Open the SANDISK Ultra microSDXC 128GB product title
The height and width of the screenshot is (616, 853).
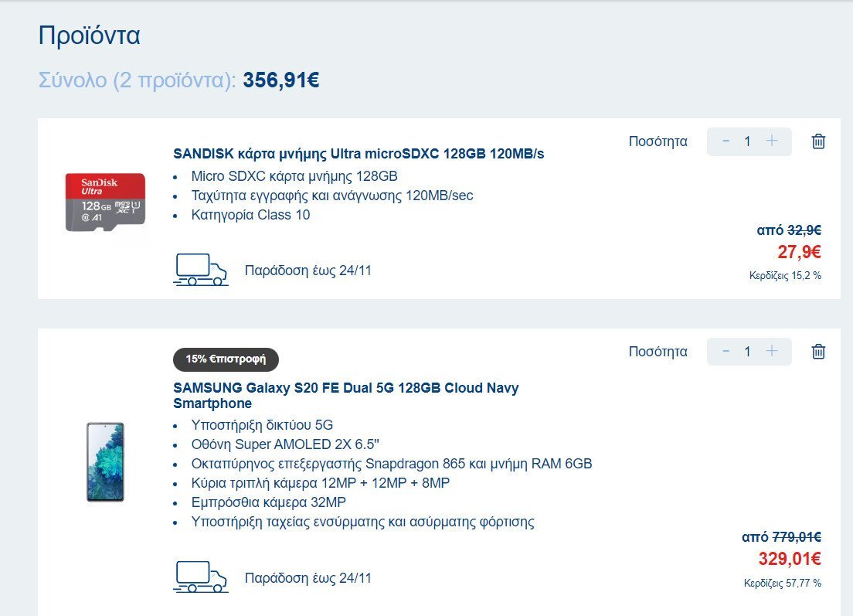359,154
